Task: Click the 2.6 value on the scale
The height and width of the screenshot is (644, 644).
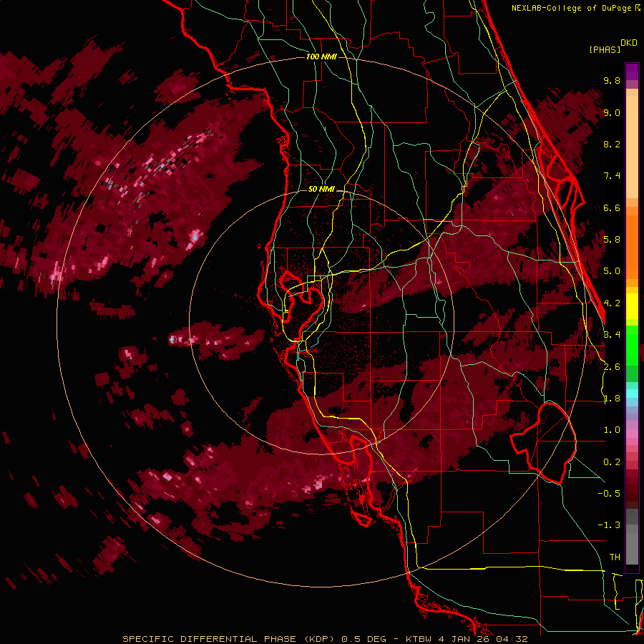Action: (612, 366)
